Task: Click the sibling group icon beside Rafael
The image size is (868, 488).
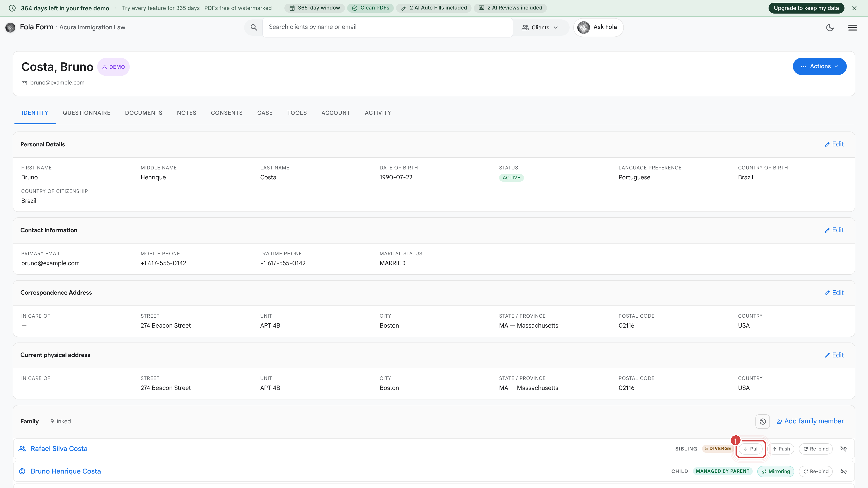Action: point(22,449)
